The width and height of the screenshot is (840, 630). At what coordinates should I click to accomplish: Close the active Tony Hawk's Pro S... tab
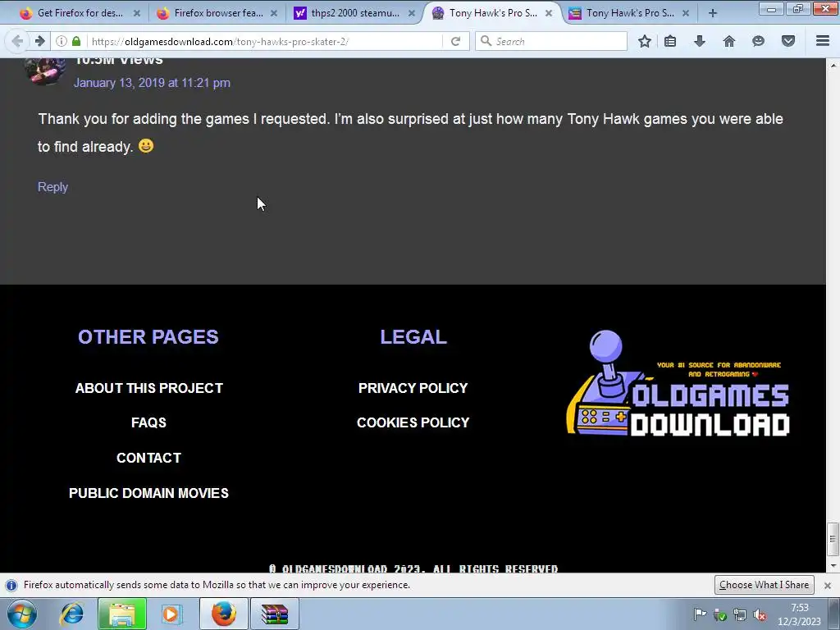point(549,13)
